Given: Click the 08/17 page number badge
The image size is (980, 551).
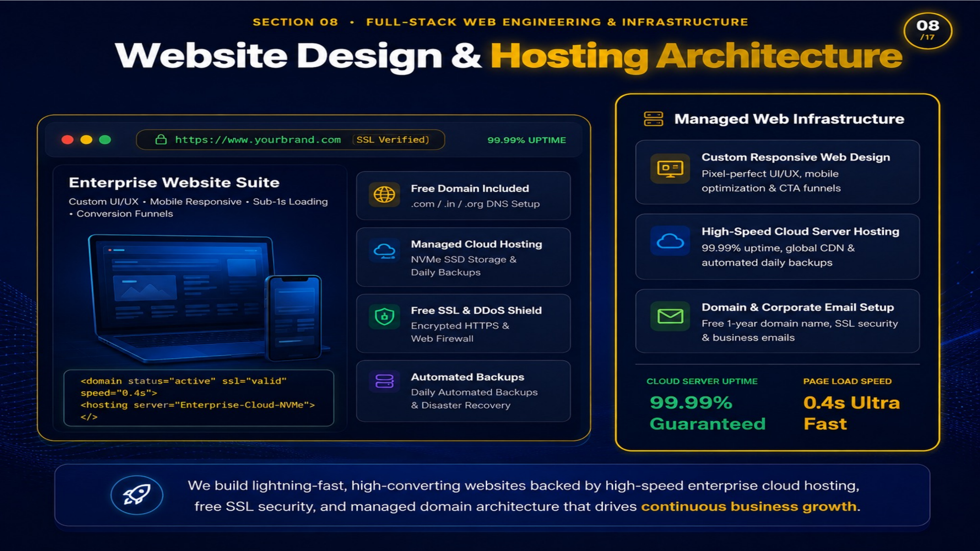Looking at the screenshot, I should pyautogui.click(x=928, y=30).
